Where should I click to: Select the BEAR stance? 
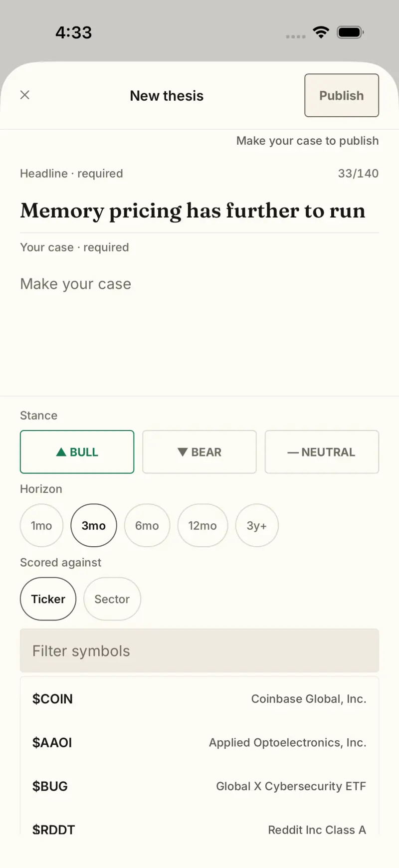point(199,452)
